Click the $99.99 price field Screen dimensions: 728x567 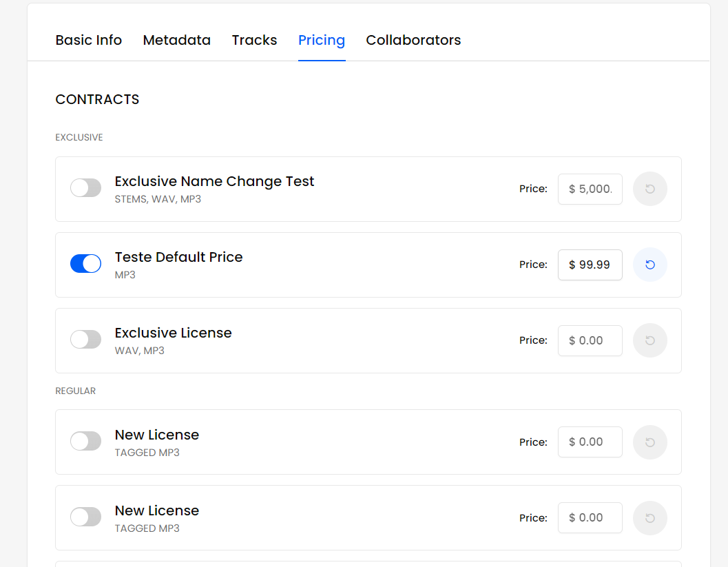tap(590, 265)
